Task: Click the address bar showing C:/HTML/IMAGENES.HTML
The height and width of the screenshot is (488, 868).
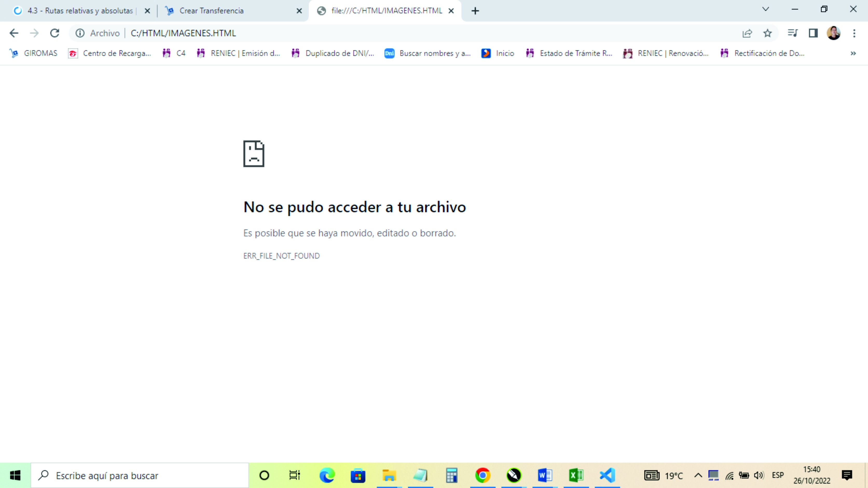Action: (236, 33)
